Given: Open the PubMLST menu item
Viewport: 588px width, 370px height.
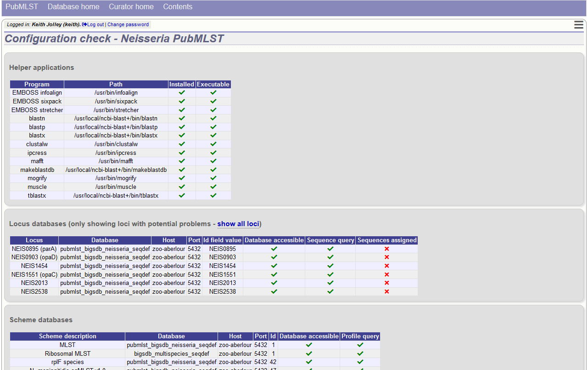Looking at the screenshot, I should point(22,7).
